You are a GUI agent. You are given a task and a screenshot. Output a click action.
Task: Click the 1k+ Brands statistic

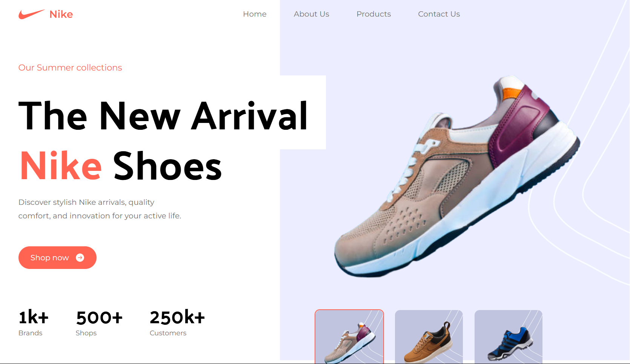tap(34, 323)
